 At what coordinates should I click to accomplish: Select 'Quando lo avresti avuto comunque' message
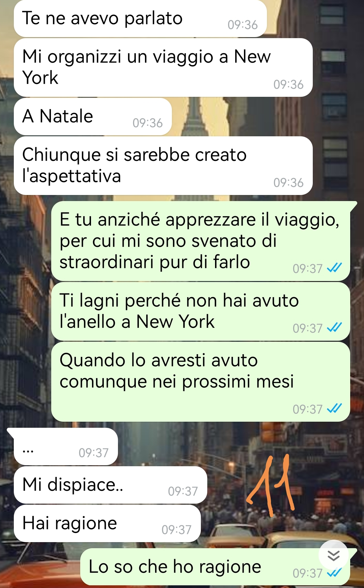coord(201,382)
